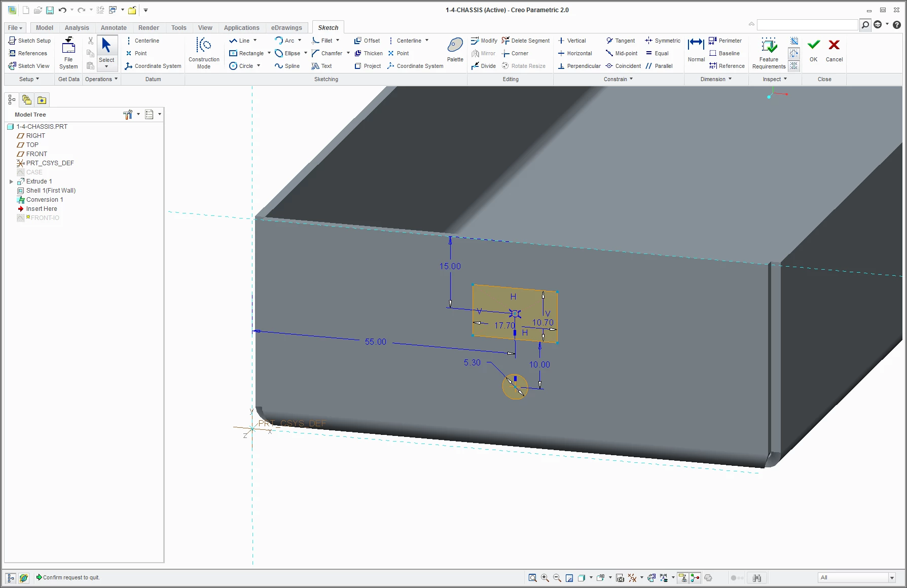Click the Feature Requirements icon

[x=769, y=52]
